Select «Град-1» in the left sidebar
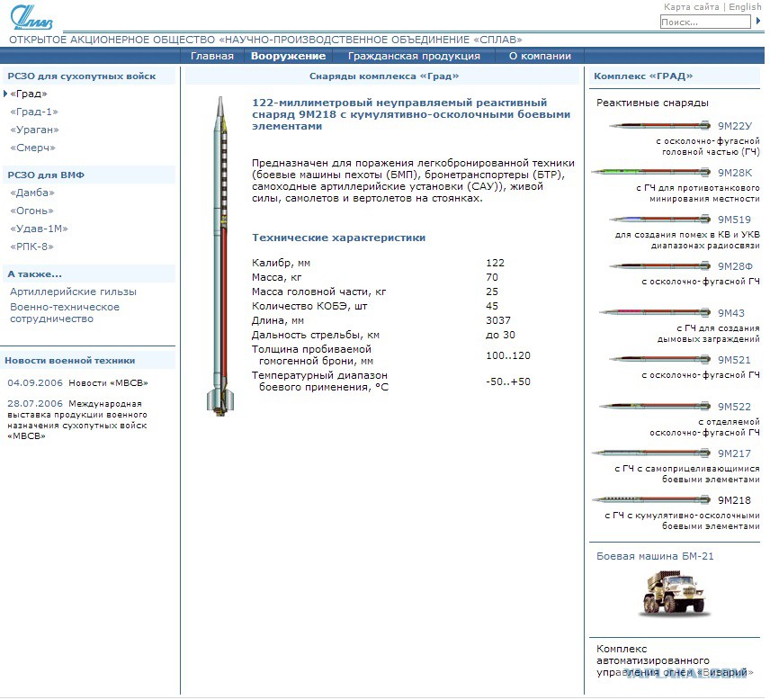Screen dimensions: 770x700 click(x=34, y=112)
